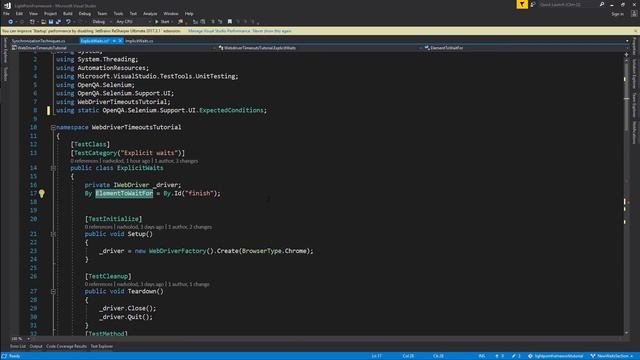Image resolution: width=640 pixels, height=360 pixels.
Task: Open the Test menu
Action: point(133,14)
